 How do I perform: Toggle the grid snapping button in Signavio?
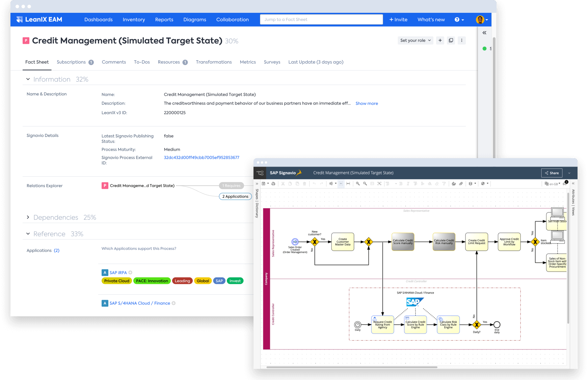341,184
